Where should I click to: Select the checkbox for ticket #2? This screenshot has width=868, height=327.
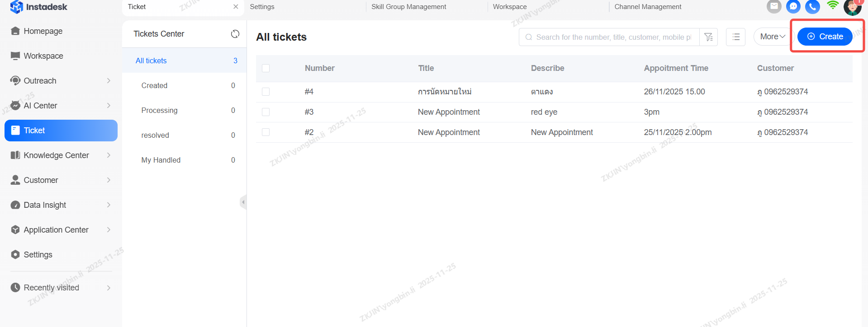coord(266,132)
